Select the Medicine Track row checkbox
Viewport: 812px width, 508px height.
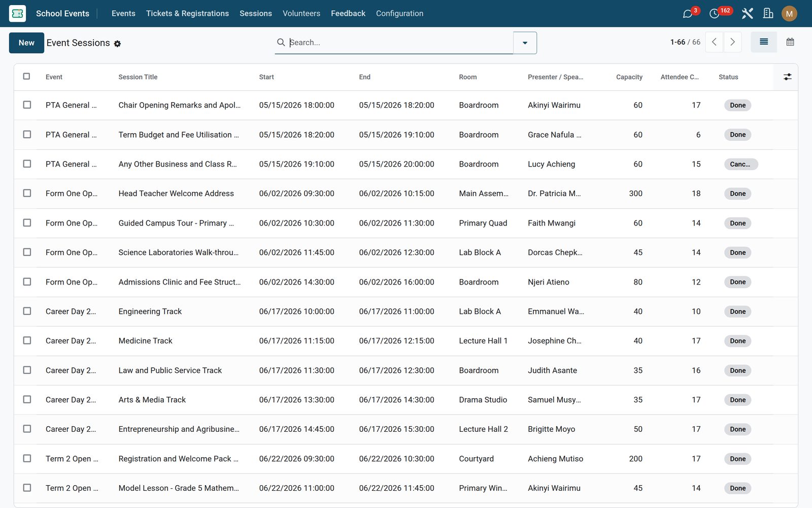[x=27, y=340]
